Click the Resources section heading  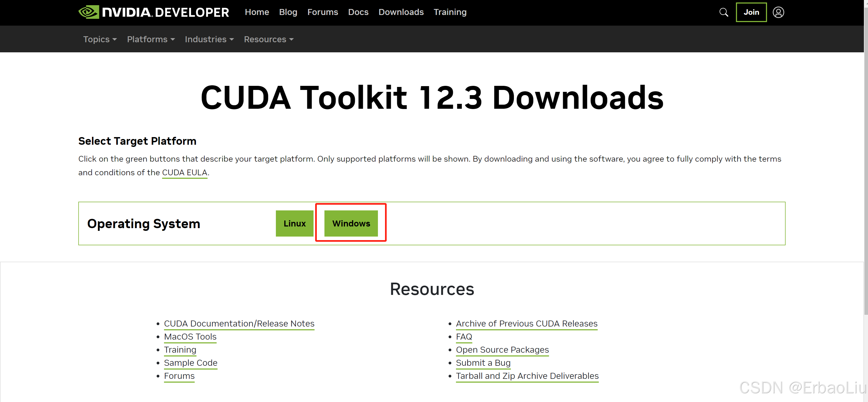tap(432, 289)
